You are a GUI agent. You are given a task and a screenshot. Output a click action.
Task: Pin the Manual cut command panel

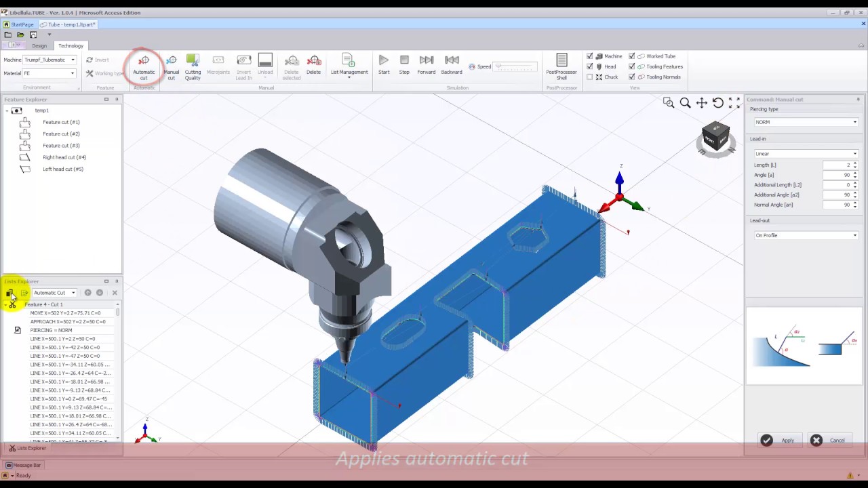(858, 100)
